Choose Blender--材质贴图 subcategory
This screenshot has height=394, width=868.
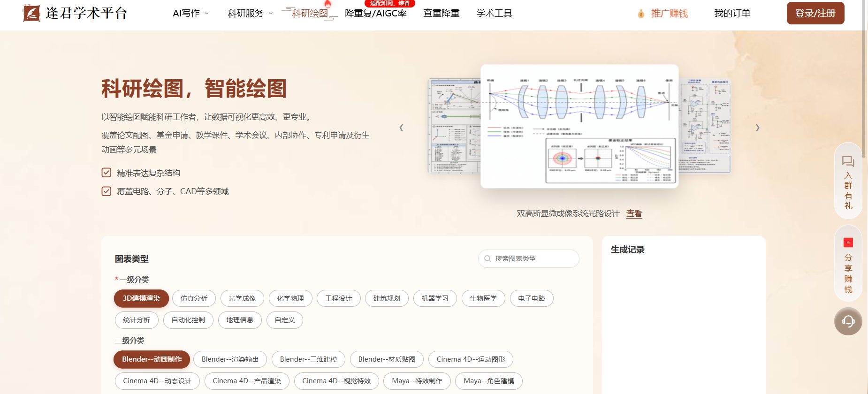tap(387, 359)
